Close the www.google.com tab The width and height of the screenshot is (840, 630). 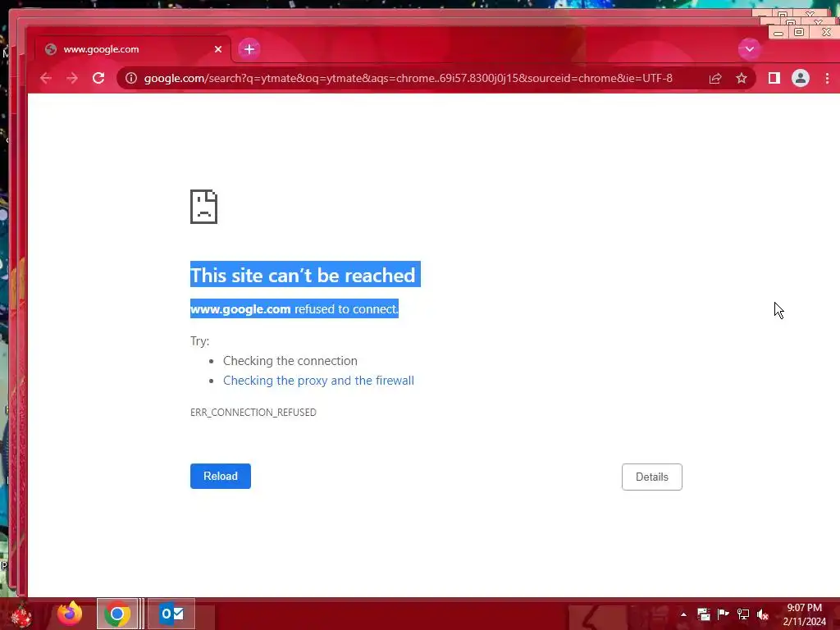click(218, 49)
